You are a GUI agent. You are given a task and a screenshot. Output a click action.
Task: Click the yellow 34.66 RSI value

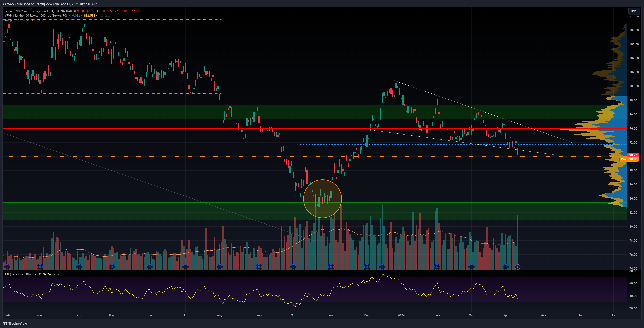click(x=47, y=274)
